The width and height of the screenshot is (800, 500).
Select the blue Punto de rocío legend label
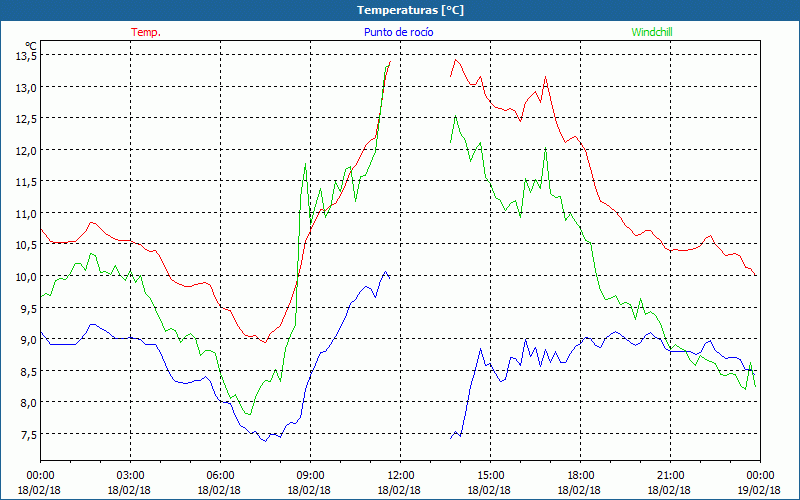coord(398,32)
